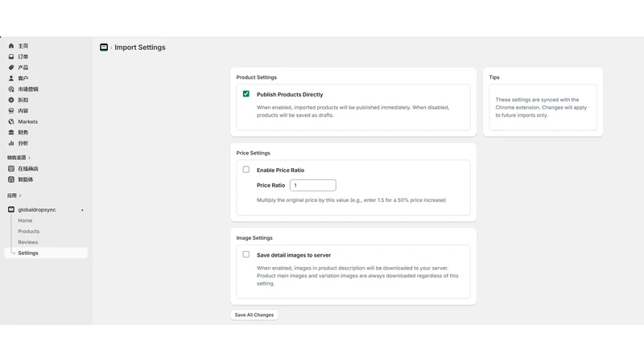Click the 智能体 agent icon

pos(11,179)
